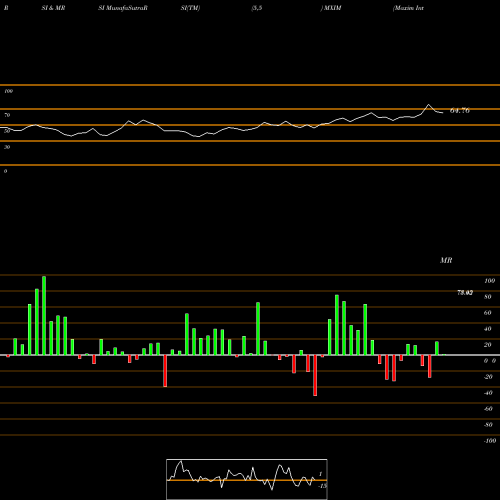Click the '(Maxim Int' company name text
The image size is (500, 500).
coord(408,8)
